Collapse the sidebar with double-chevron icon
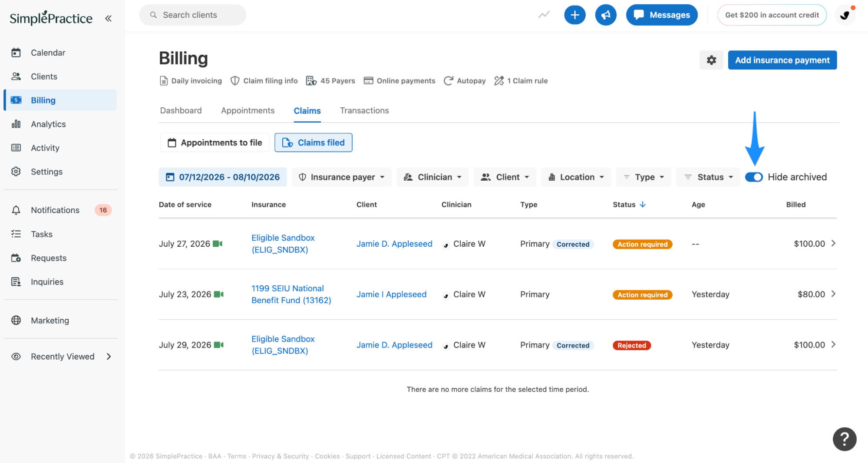 pos(108,18)
